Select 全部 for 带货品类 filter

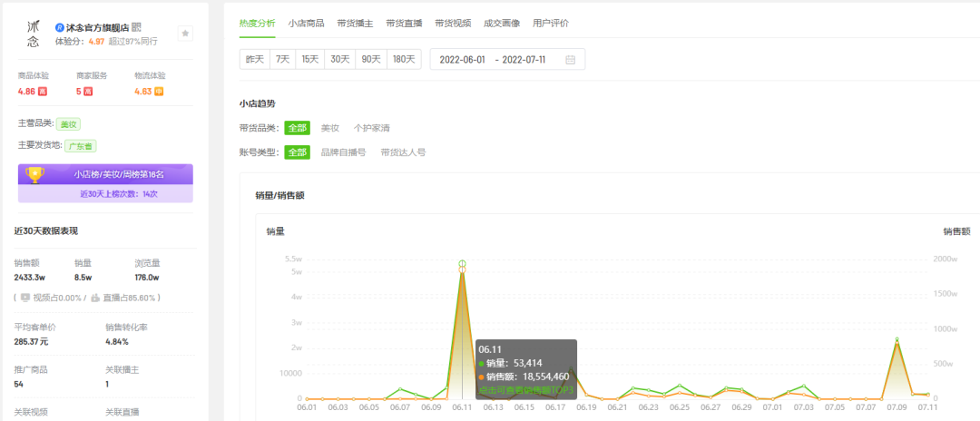297,128
